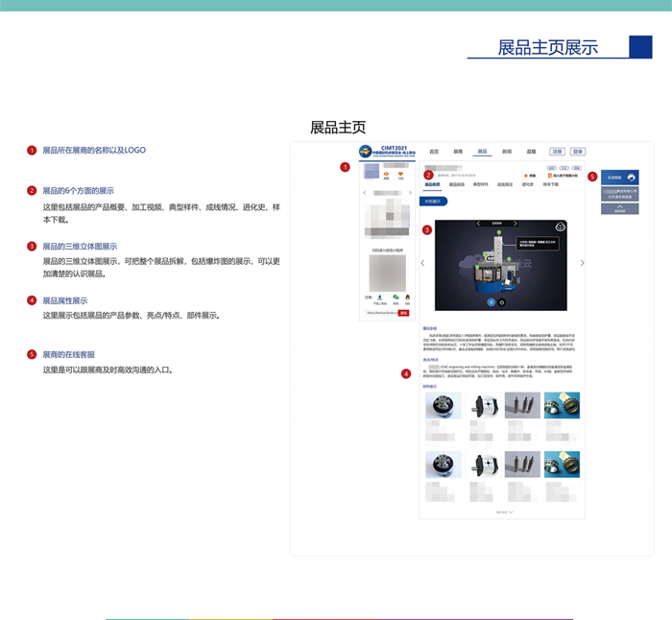Select the bearing part thumbnail in first row

point(562,405)
